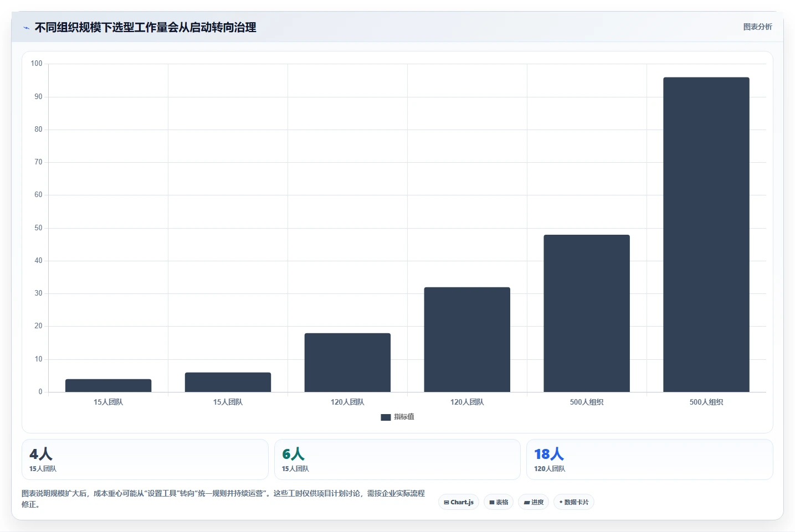This screenshot has width=795, height=532.
Task: Click the y-axis label 90
Action: [38, 97]
